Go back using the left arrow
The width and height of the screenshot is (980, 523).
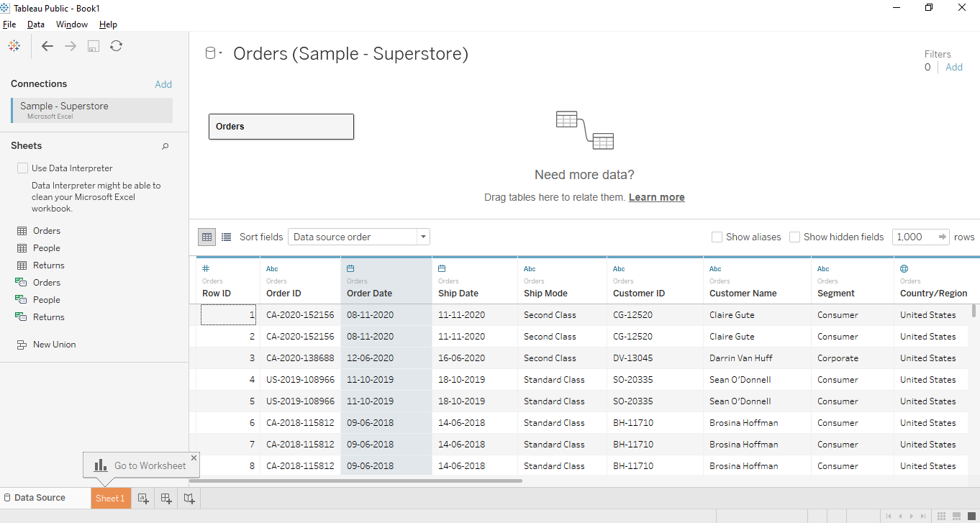point(47,46)
